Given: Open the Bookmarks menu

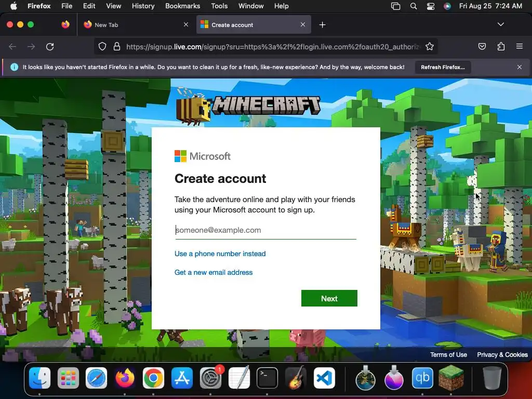Looking at the screenshot, I should [182, 6].
